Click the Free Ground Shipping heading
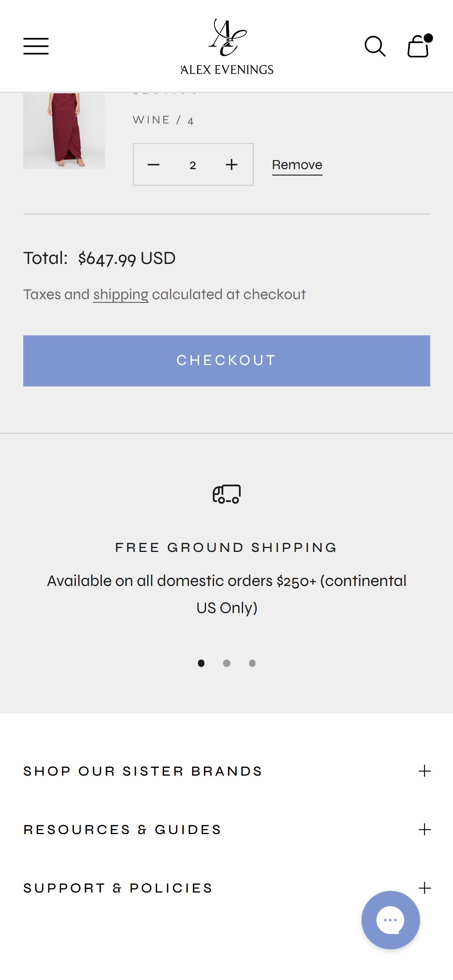This screenshot has height=980, width=453. coord(226,547)
